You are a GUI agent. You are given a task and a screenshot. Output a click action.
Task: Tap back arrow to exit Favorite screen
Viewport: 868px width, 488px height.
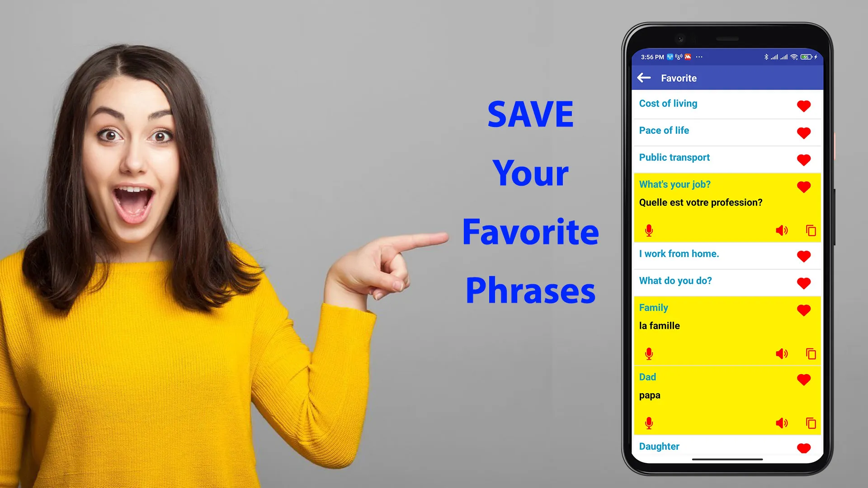(643, 77)
